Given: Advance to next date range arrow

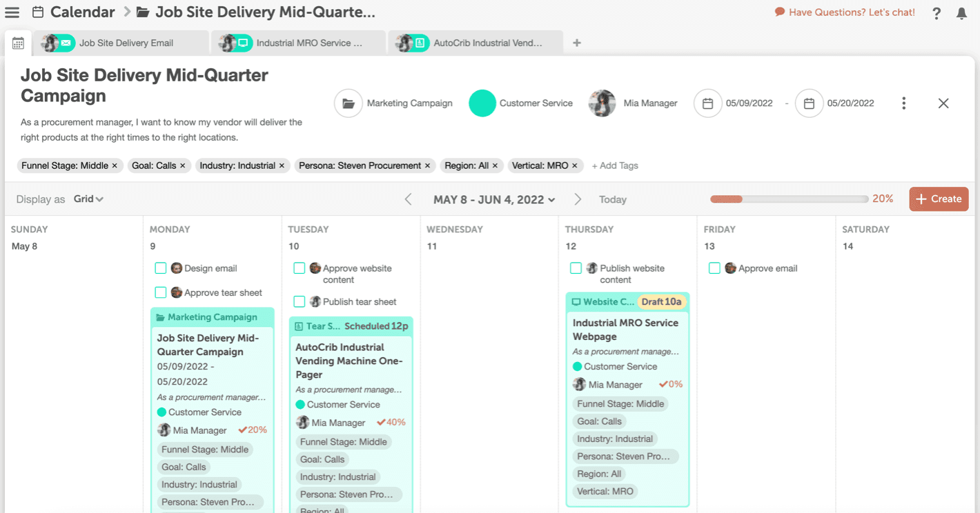Looking at the screenshot, I should point(578,199).
